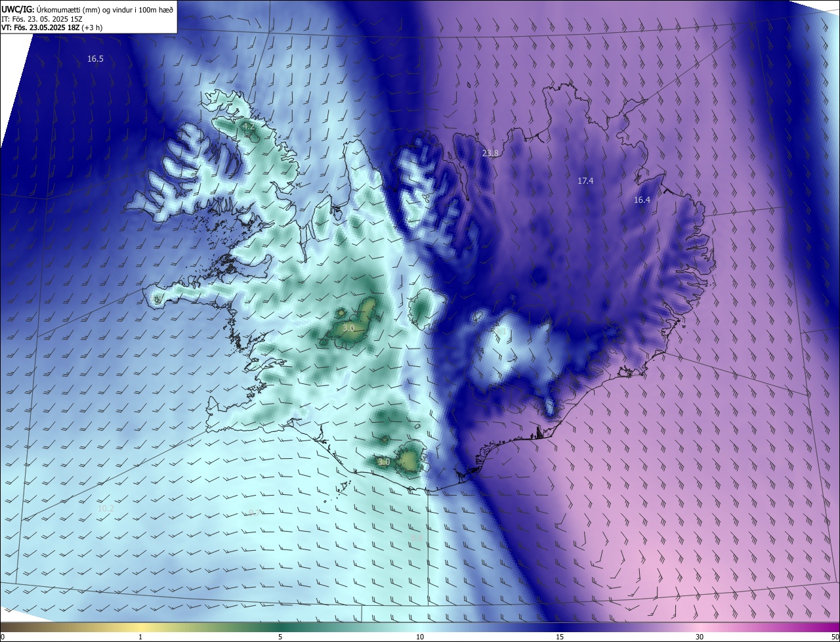The width and height of the screenshot is (840, 642).
Task: Click the 5 tick on the colorbar
Action: point(280,637)
